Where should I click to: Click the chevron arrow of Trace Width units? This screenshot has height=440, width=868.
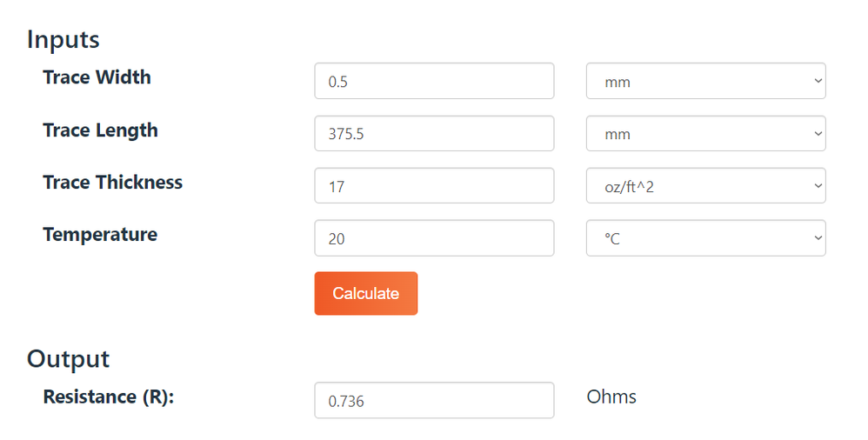point(817,80)
